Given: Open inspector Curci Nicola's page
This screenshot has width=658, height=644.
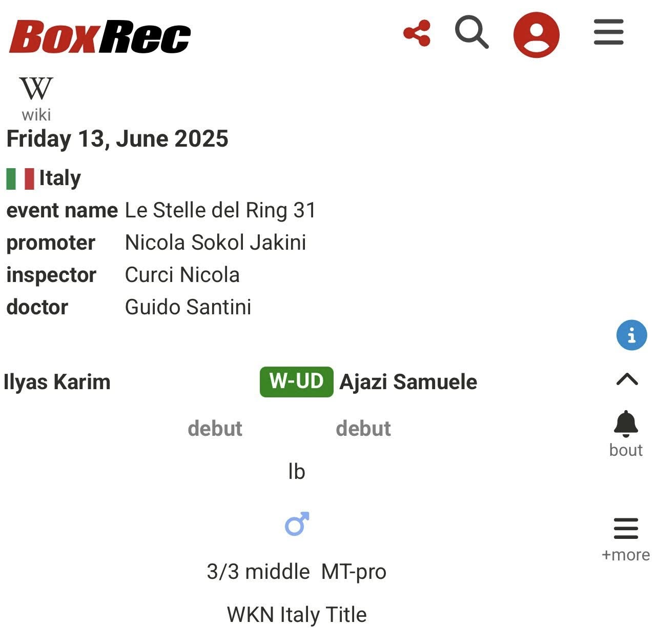Looking at the screenshot, I should point(182,275).
